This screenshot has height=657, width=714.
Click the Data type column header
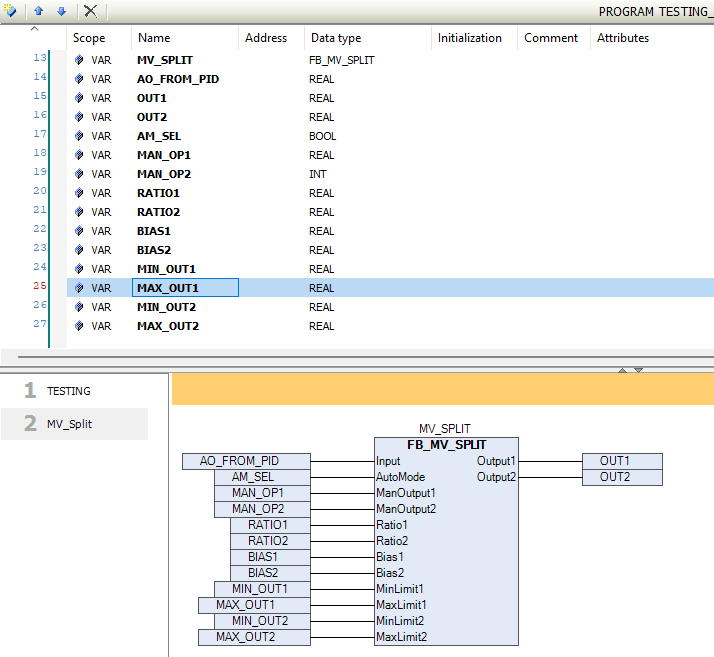click(336, 38)
